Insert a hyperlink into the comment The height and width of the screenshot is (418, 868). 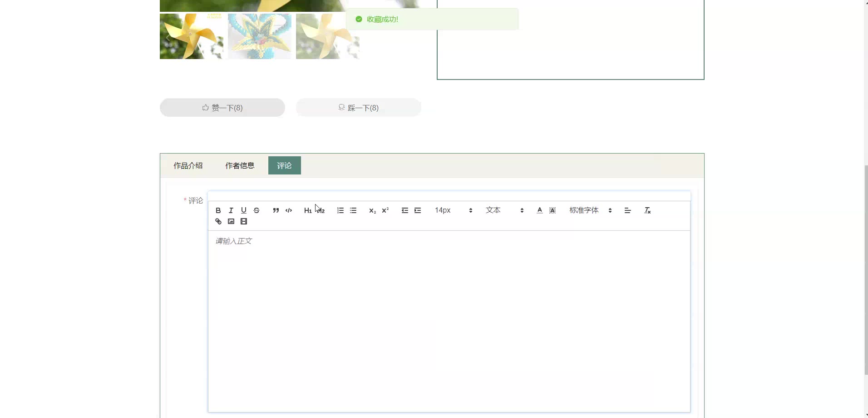point(218,222)
